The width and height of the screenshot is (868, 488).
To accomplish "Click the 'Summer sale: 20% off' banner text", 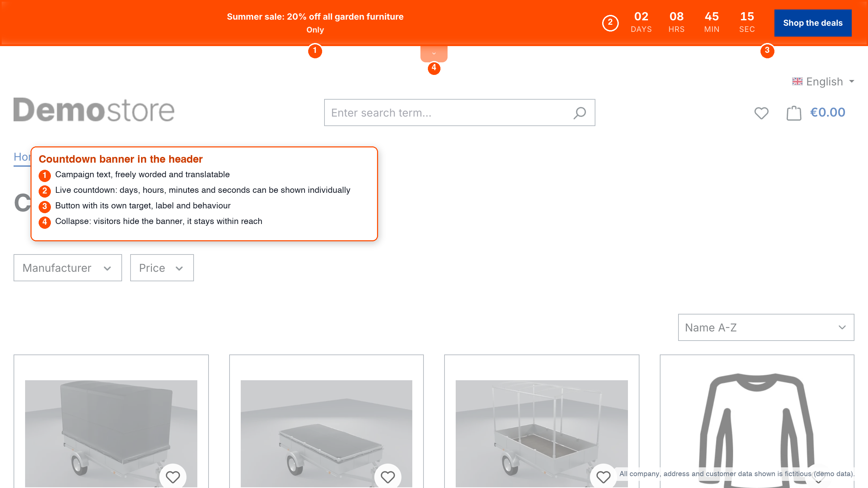I will [x=315, y=17].
